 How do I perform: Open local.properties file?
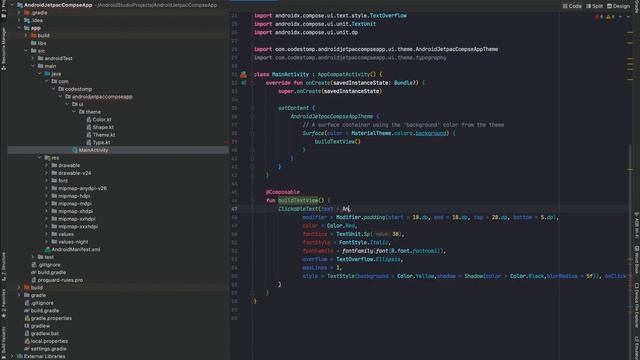[x=49, y=341]
